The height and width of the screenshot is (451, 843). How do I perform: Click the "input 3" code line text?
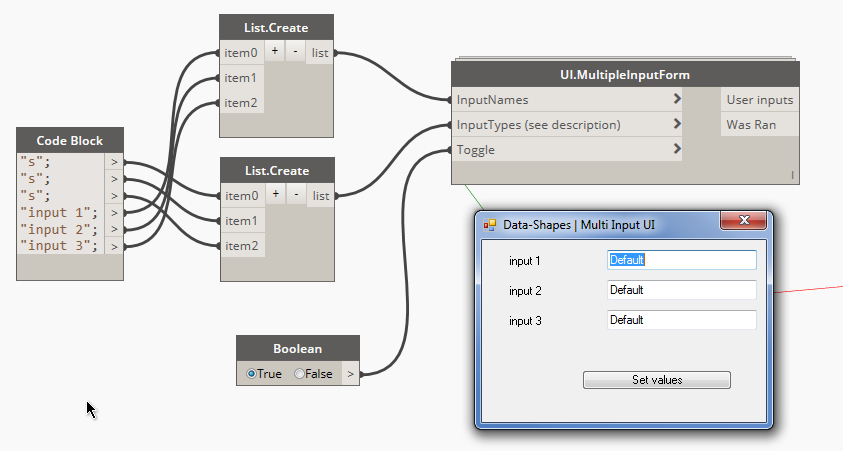(60, 246)
